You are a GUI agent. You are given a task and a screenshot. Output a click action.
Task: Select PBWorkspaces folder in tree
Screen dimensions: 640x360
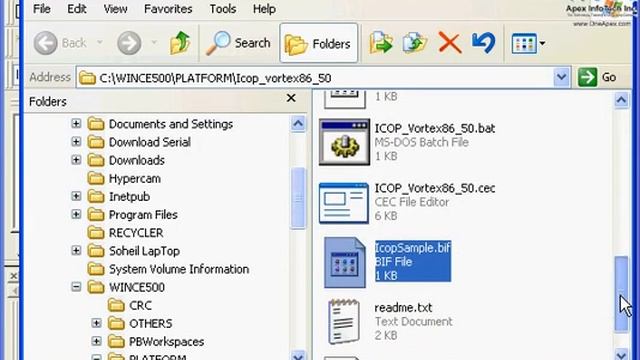pos(166,342)
